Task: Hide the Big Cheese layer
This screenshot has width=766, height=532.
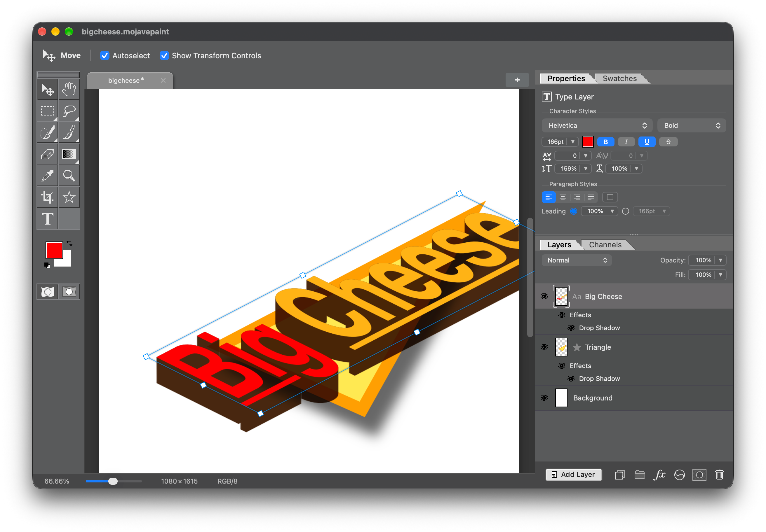Action: tap(544, 296)
